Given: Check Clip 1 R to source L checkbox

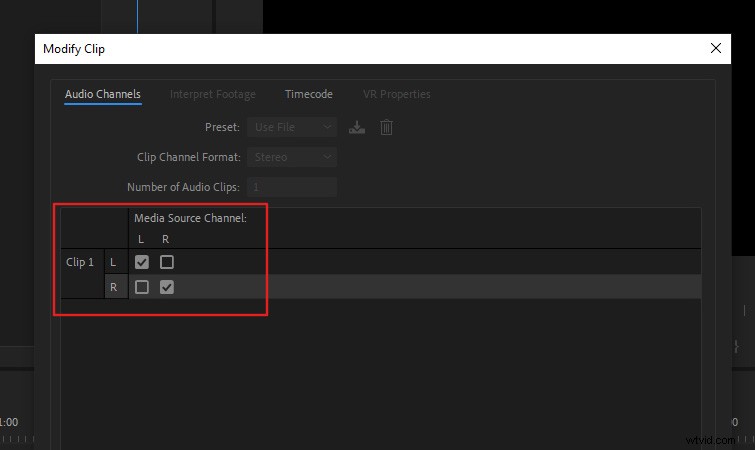Looking at the screenshot, I should (x=142, y=287).
